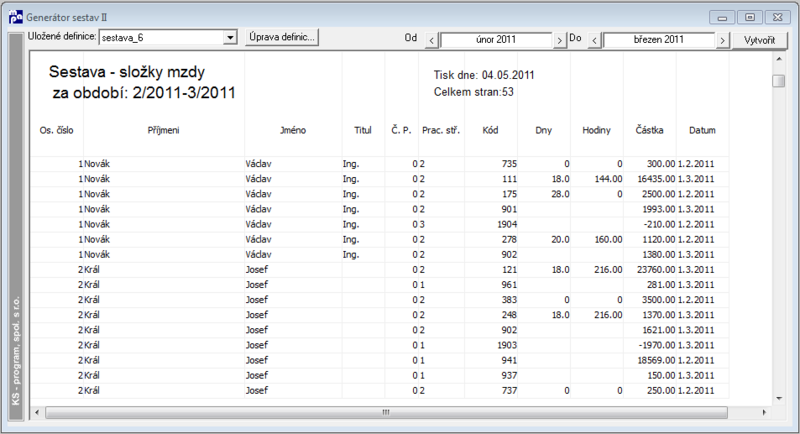Click the Celkem stran:53 text
This screenshot has height=434, width=800.
[473, 92]
